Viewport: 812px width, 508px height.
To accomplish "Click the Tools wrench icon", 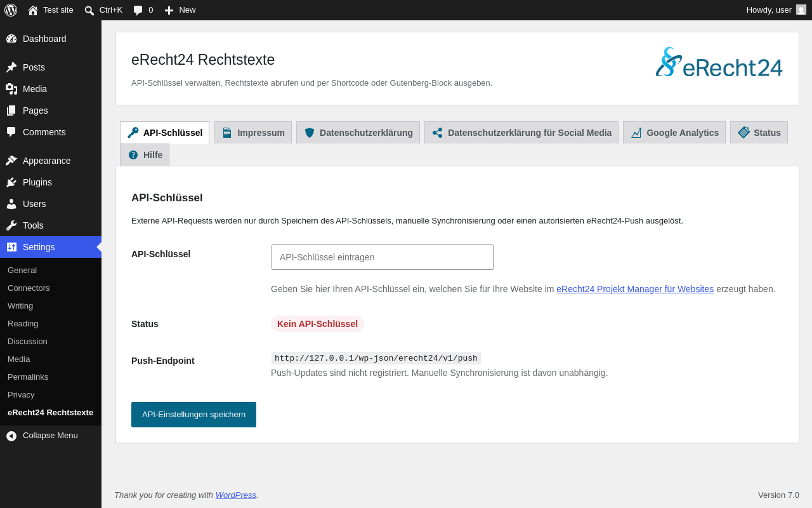I will [x=11, y=225].
